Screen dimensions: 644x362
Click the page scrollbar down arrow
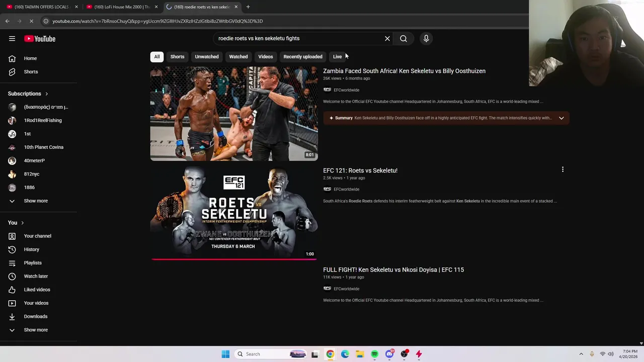641,343
